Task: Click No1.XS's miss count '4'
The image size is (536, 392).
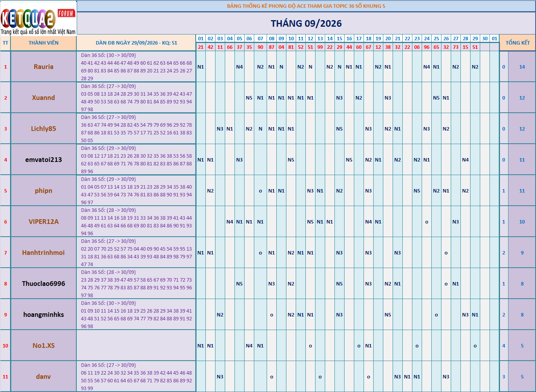Action: coord(504,346)
